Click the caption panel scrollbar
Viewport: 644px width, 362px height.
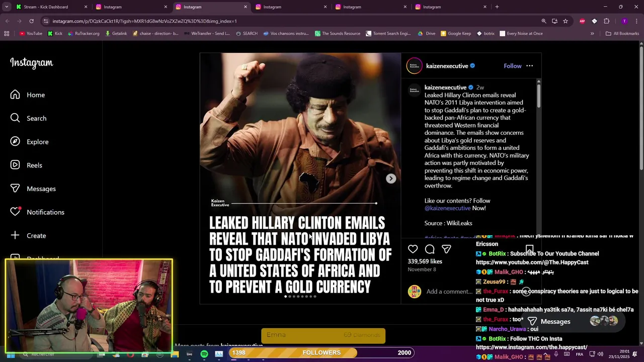(538, 96)
